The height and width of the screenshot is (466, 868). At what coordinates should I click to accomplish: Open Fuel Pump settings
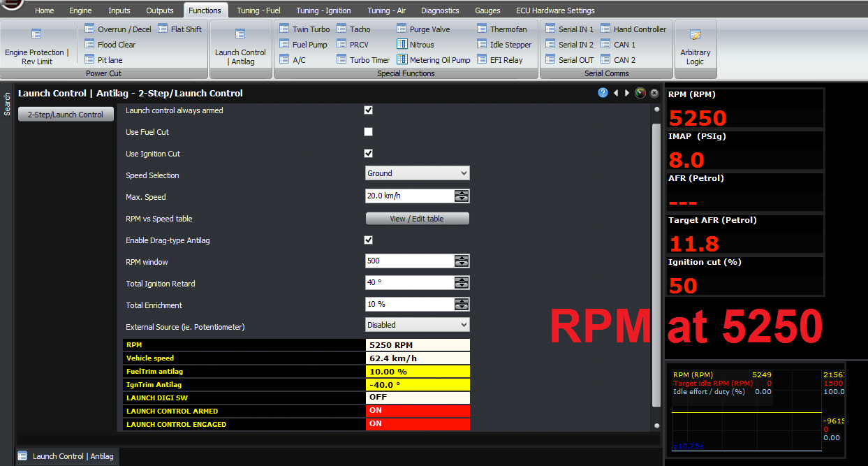pos(303,45)
